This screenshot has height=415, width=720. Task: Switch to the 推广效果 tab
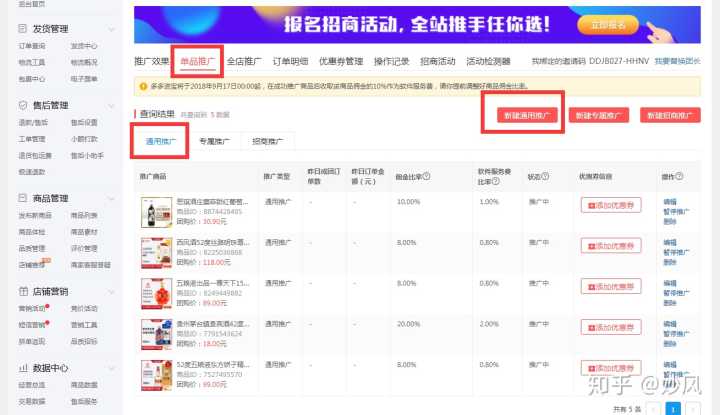coord(152,61)
